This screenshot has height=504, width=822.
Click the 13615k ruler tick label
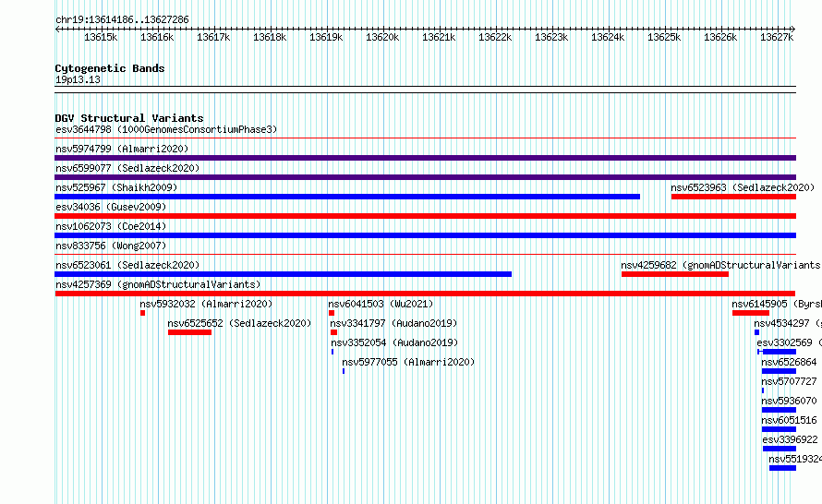tap(101, 37)
